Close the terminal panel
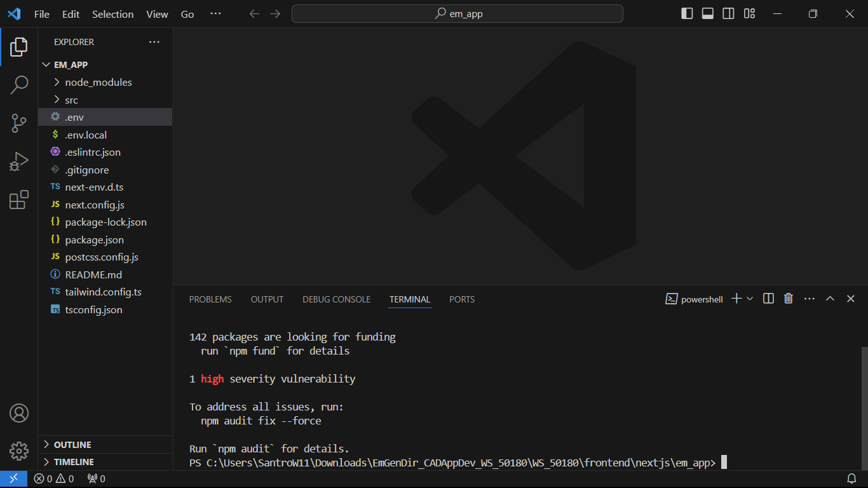 [851, 299]
